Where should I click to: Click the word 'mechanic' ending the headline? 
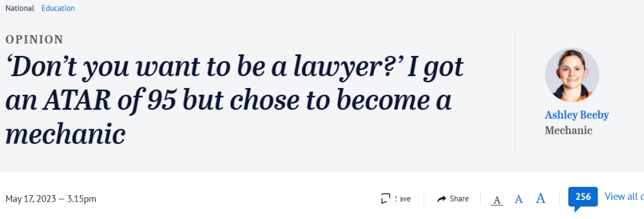65,134
